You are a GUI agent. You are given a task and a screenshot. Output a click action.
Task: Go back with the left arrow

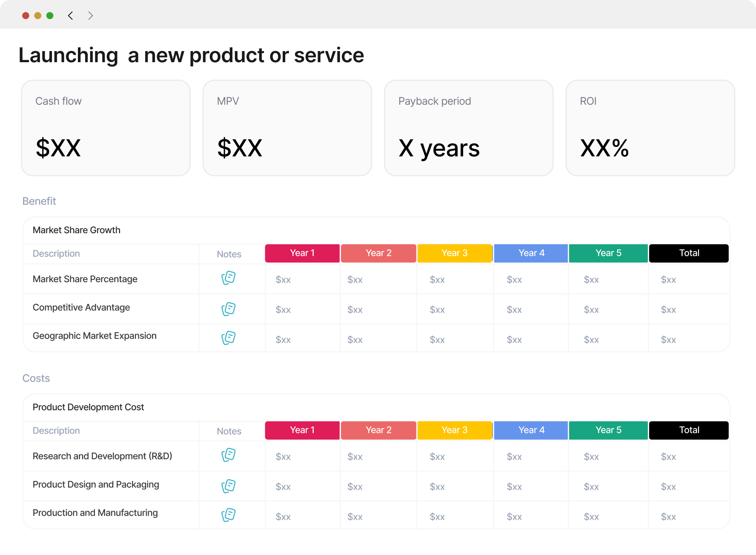71,16
